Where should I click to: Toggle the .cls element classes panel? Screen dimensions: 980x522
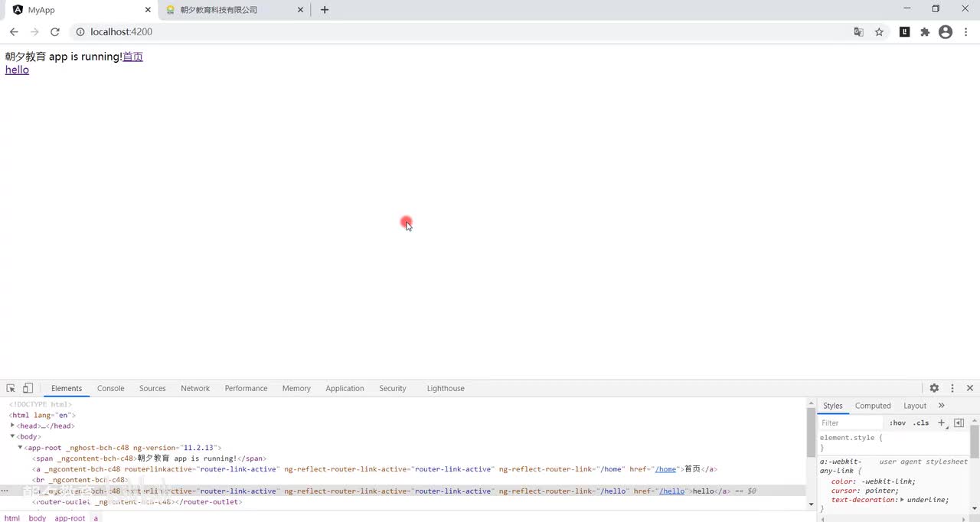(x=921, y=422)
